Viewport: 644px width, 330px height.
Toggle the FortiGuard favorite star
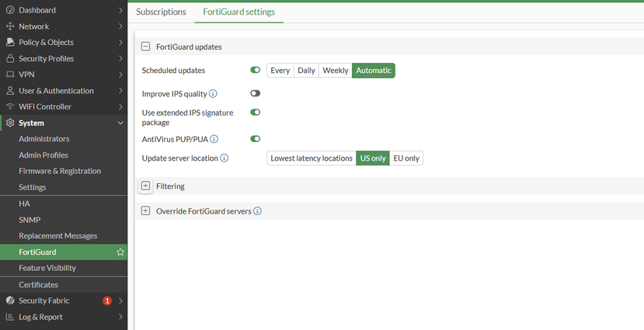(120, 252)
